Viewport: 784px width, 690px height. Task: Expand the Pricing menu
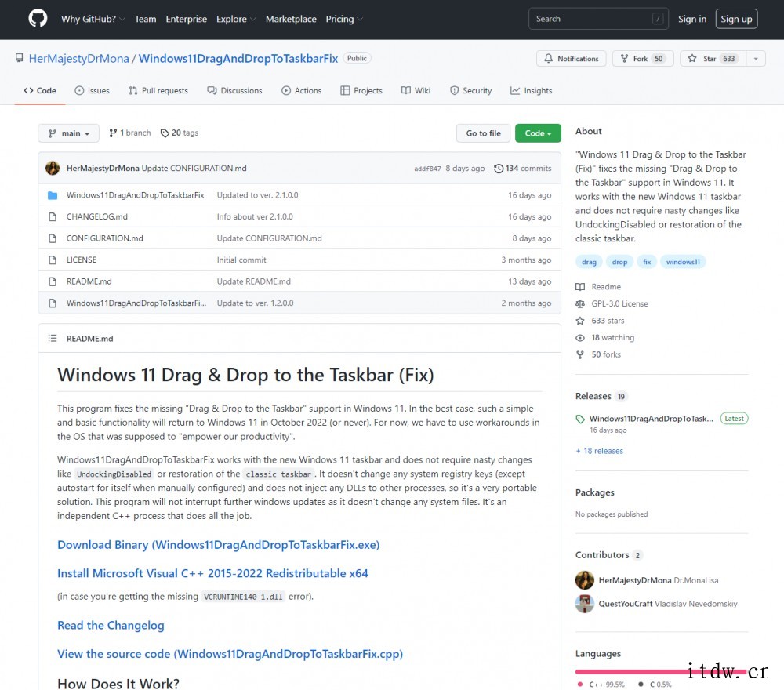344,19
